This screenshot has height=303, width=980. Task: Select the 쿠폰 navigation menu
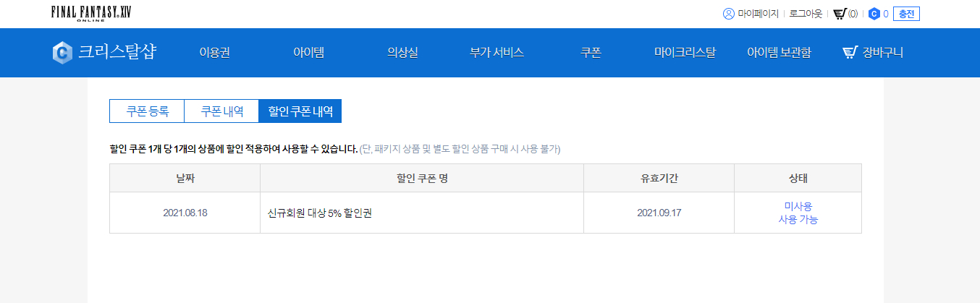tap(591, 53)
